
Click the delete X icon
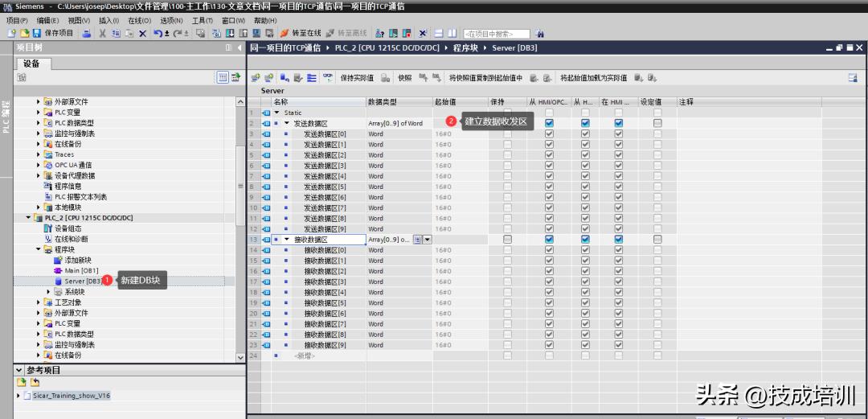pos(142,33)
